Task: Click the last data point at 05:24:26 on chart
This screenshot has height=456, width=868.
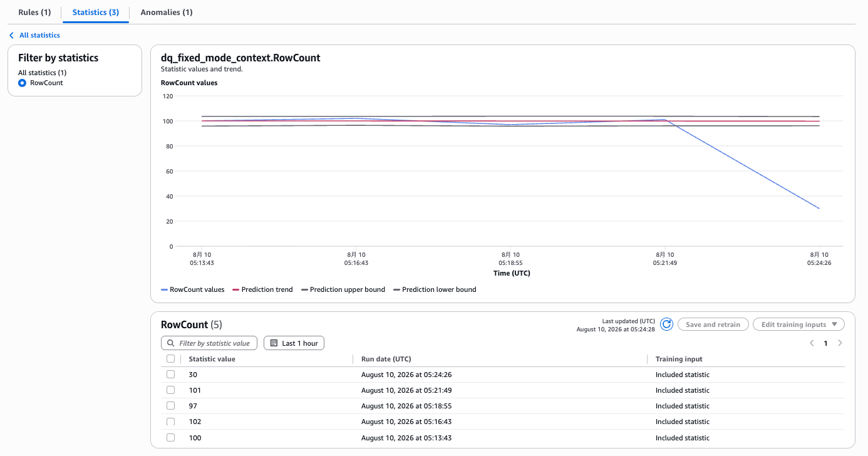Action: tap(819, 209)
